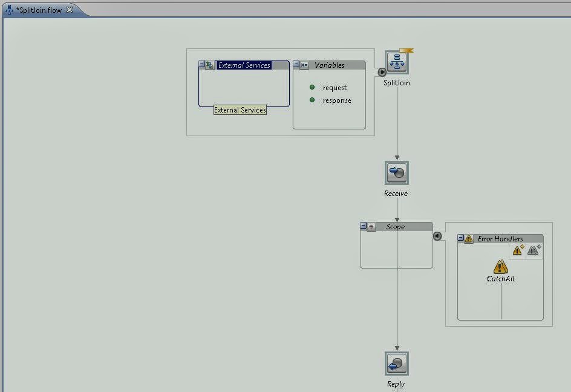This screenshot has width=571, height=392.
Task: Click the Error Handlers header label
Action: tap(500, 238)
